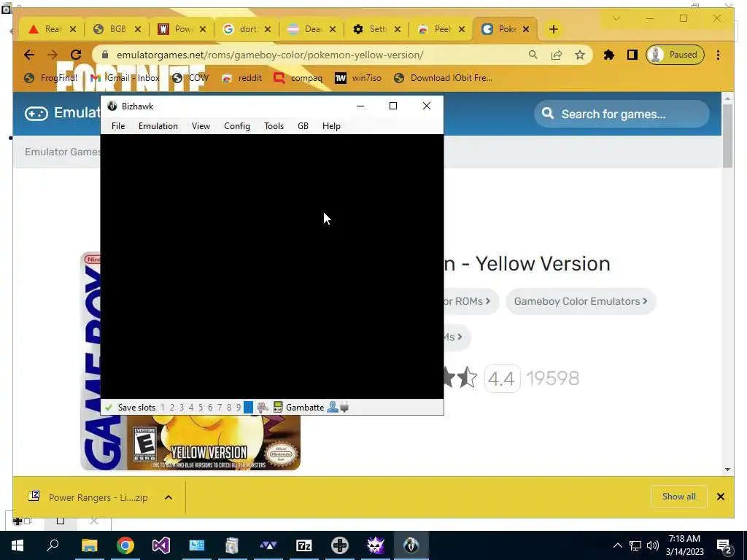The image size is (747, 560).
Task: Click the share page icon in address bar
Action: [557, 55]
